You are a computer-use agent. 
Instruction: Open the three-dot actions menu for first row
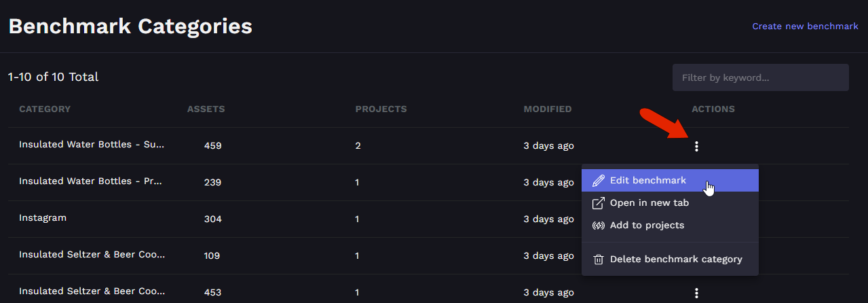[x=696, y=146]
